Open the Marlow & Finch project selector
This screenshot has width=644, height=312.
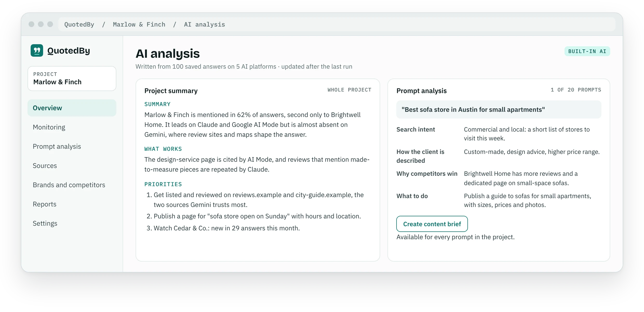[72, 79]
